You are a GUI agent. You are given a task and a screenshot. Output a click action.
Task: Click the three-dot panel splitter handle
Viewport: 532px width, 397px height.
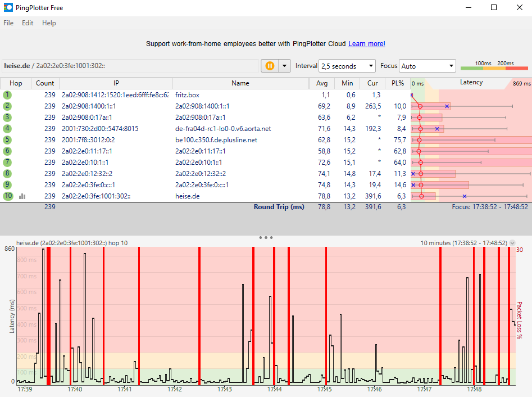click(x=266, y=238)
